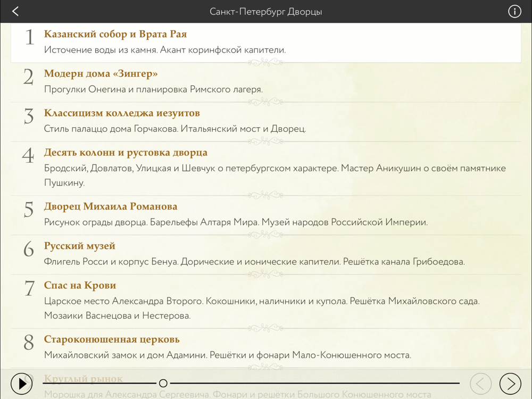Click track number 3
This screenshot has height=399, width=532.
tap(29, 116)
